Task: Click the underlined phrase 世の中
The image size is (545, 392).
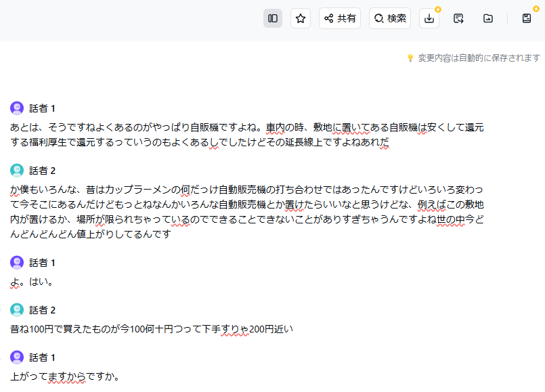Action: click(450, 219)
